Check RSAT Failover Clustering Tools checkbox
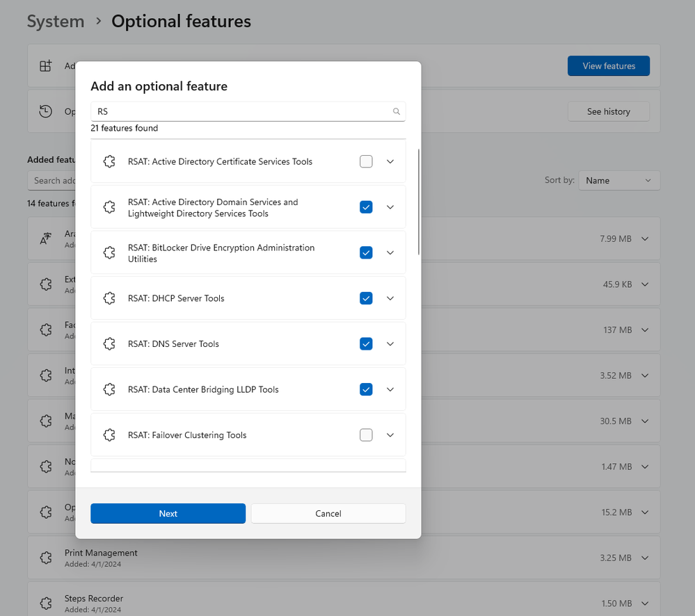The image size is (695, 616). coord(366,435)
